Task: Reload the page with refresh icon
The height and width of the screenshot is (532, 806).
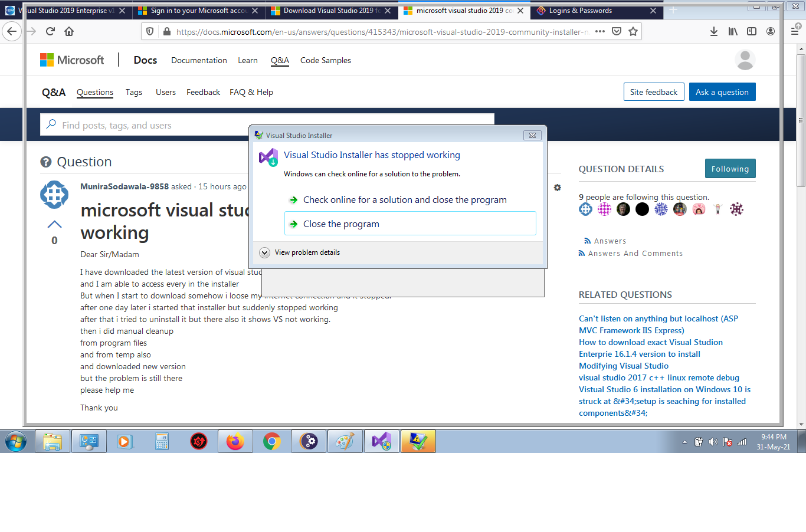Action: tap(50, 31)
